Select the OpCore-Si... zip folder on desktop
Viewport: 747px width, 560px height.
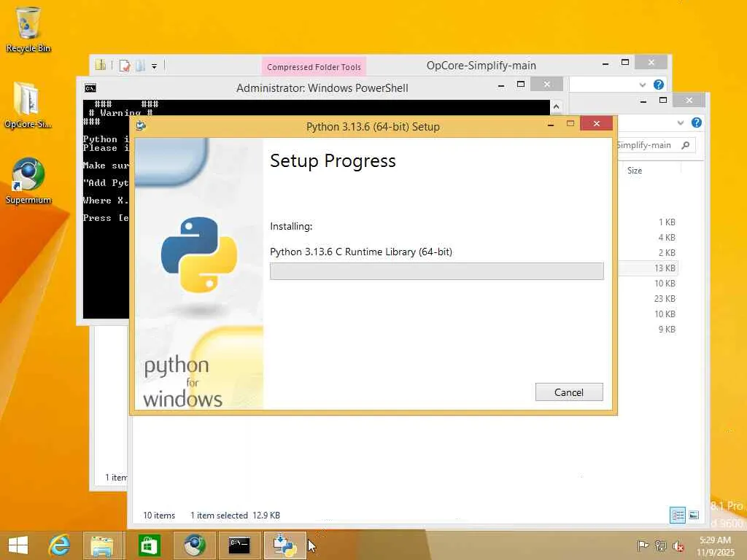click(28, 105)
